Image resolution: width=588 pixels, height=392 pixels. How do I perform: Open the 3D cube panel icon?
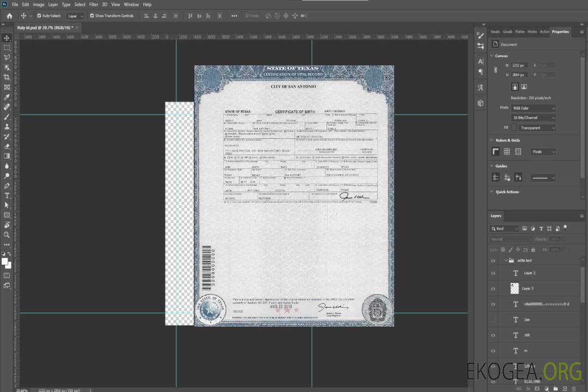(480, 103)
